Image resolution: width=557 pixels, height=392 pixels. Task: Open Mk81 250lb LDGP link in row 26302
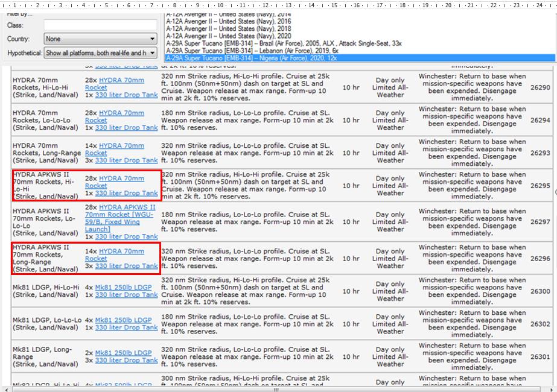(x=123, y=320)
